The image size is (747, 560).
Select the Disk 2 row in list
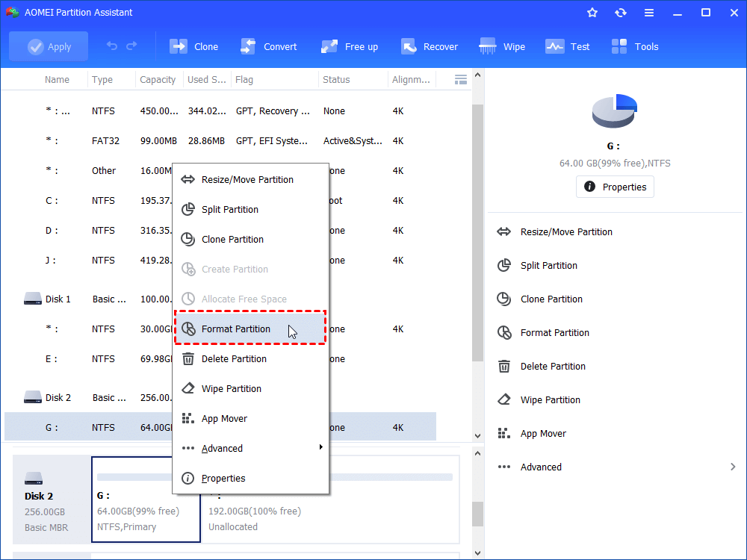pos(220,397)
